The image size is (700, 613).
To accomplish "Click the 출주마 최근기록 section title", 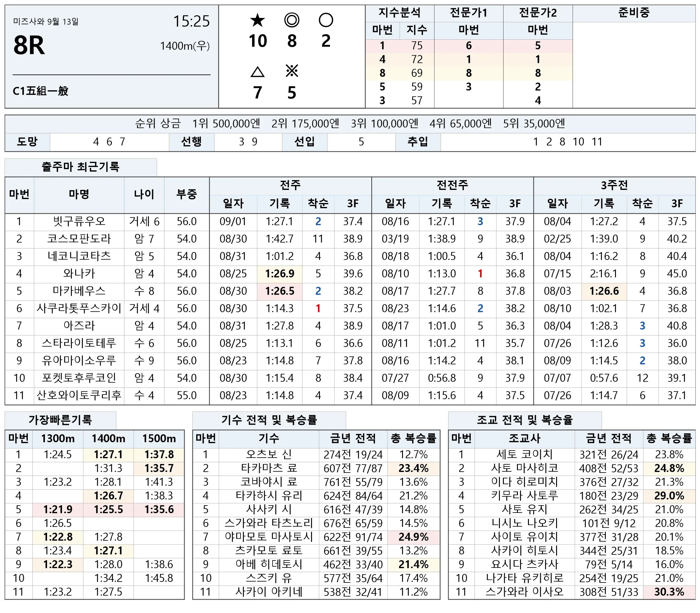I will coord(80,167).
